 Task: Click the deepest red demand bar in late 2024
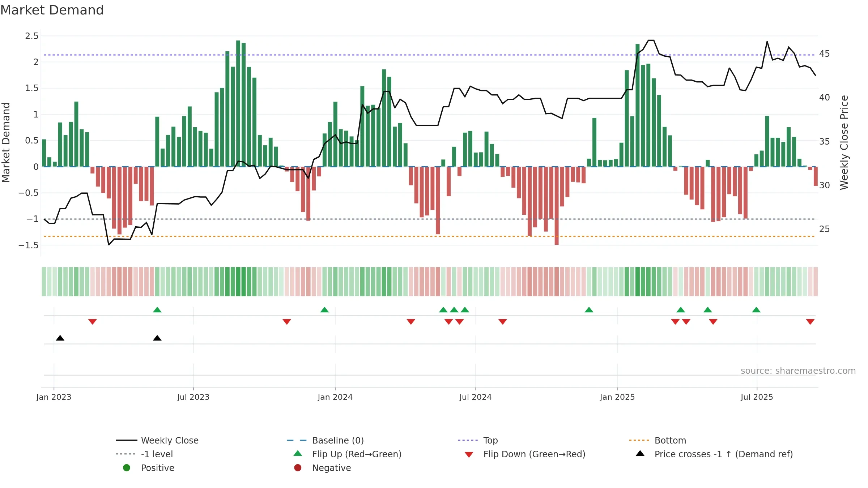(557, 206)
